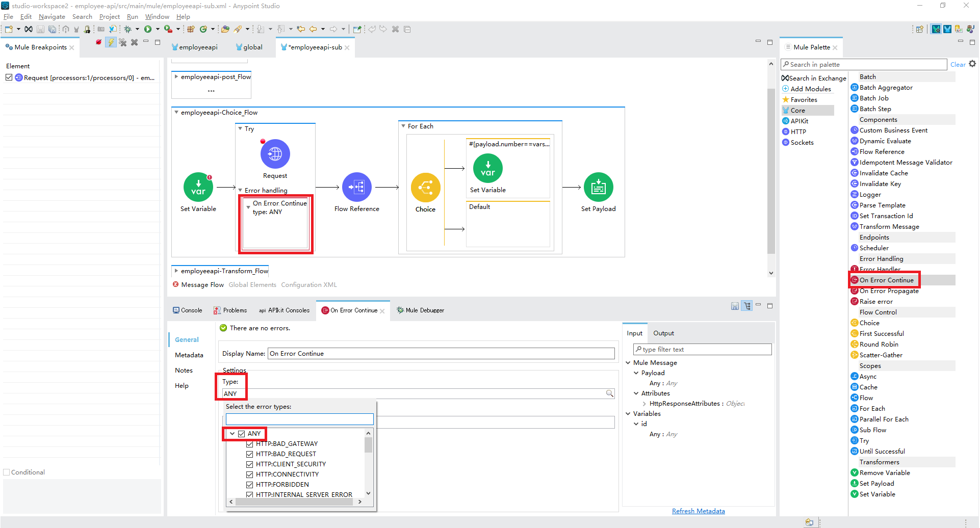Expand the employeeapi-post_Flow
The width and height of the screenshot is (980, 528).
pos(176,77)
